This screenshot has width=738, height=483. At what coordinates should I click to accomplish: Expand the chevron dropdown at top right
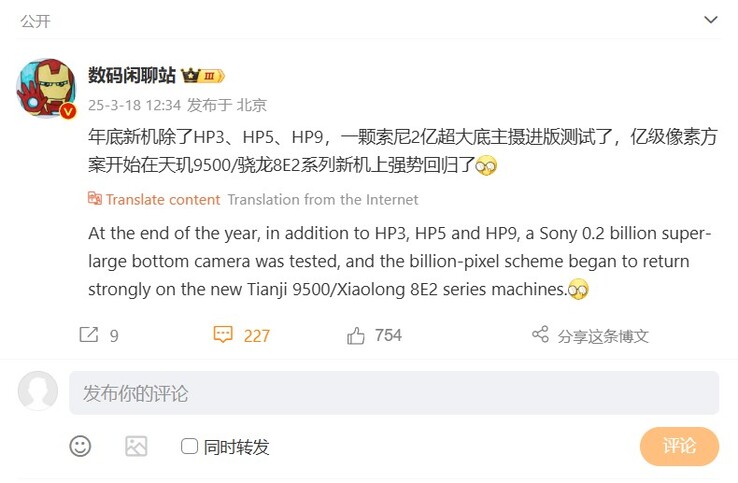pos(710,20)
